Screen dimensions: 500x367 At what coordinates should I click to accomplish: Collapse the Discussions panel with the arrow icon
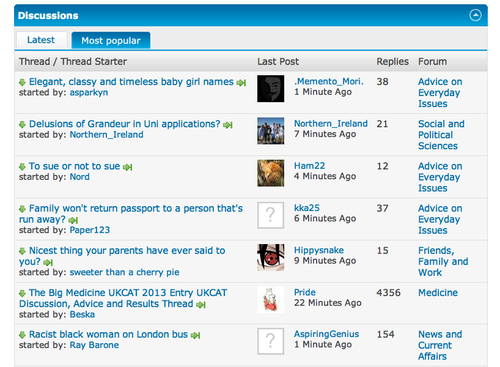tap(475, 15)
